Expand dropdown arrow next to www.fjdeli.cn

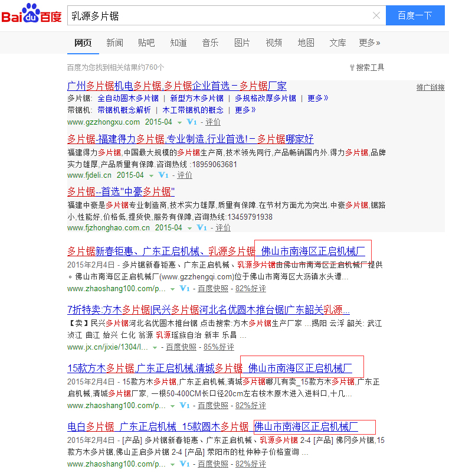[151, 176]
